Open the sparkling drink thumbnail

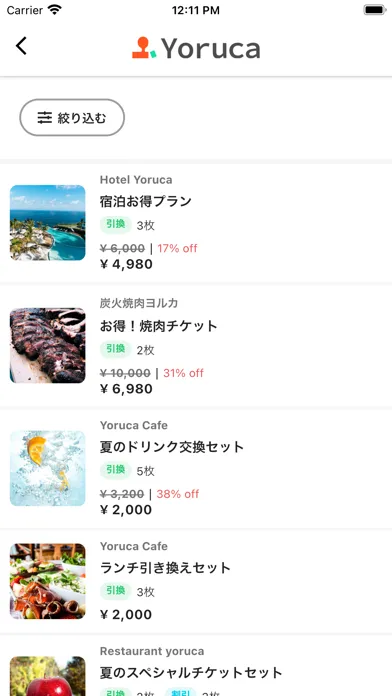click(48, 468)
